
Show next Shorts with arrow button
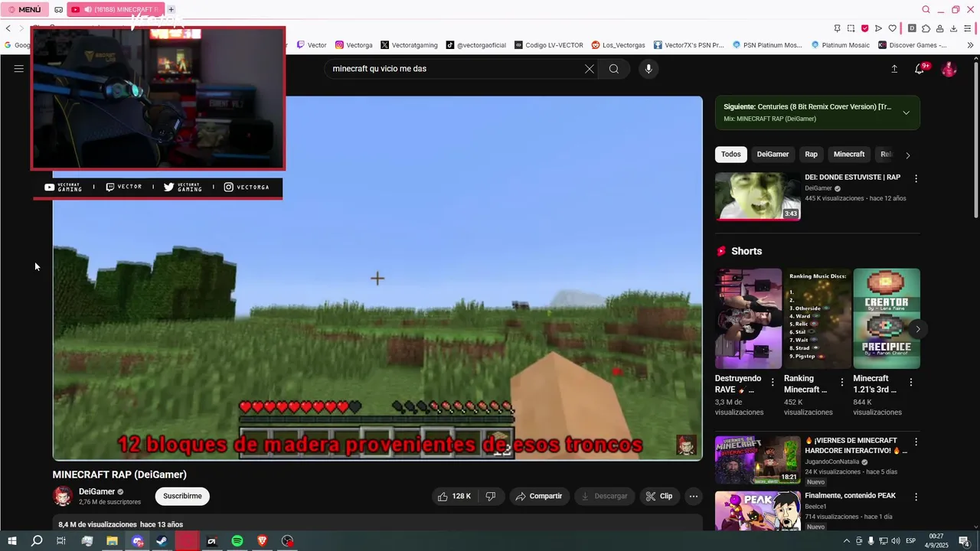point(917,329)
